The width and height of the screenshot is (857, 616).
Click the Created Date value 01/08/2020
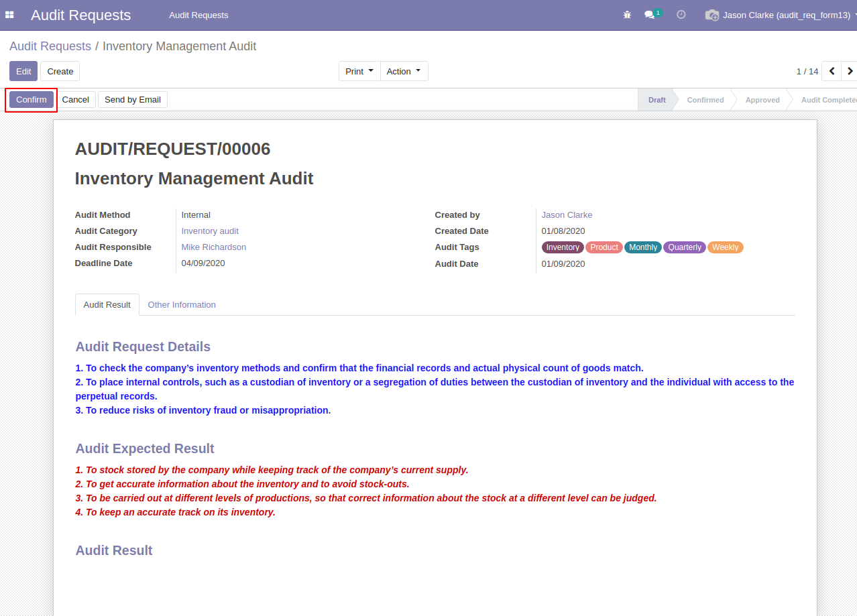[563, 231]
